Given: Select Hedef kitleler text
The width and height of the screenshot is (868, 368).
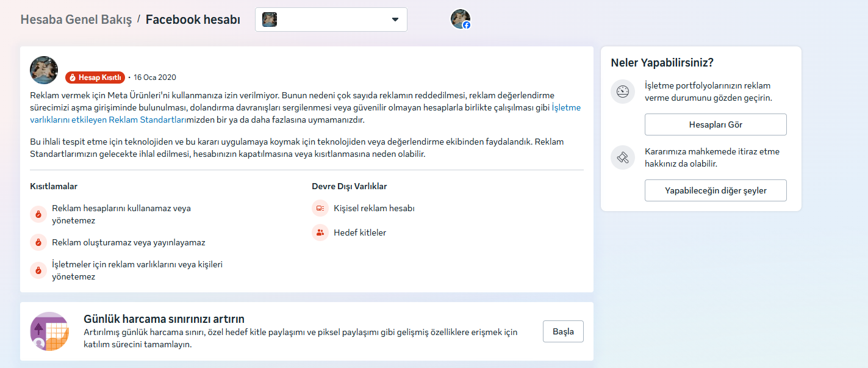Looking at the screenshot, I should 360,233.
